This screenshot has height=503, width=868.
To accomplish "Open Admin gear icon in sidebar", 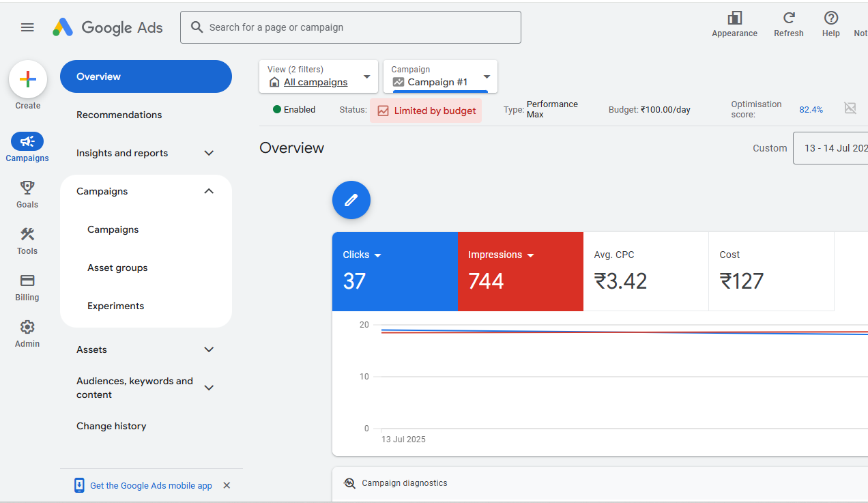I will pyautogui.click(x=27, y=327).
